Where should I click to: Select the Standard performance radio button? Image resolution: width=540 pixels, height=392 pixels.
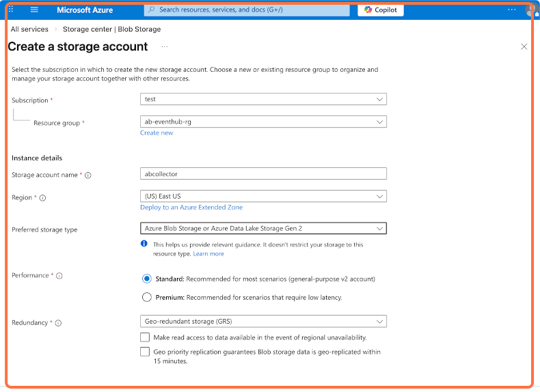(146, 279)
